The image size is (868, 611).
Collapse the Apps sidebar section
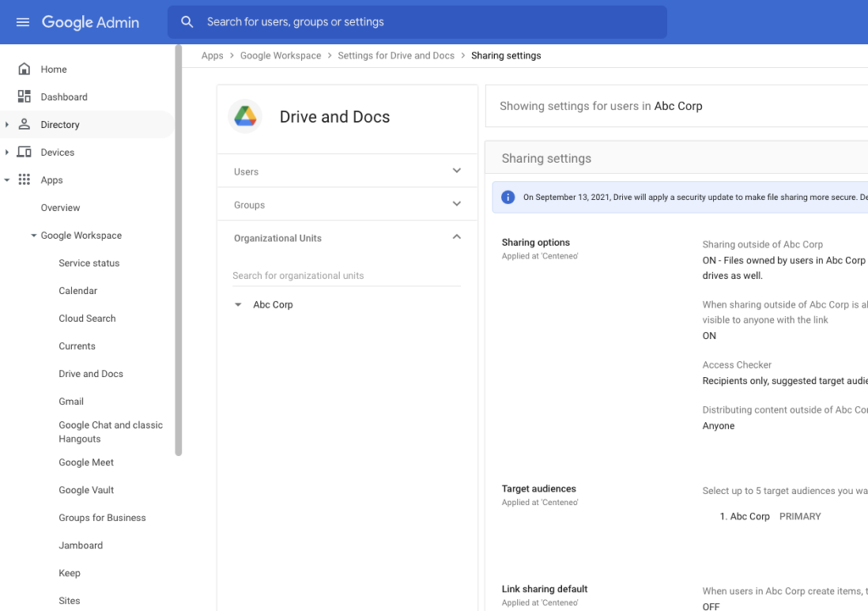(7, 180)
